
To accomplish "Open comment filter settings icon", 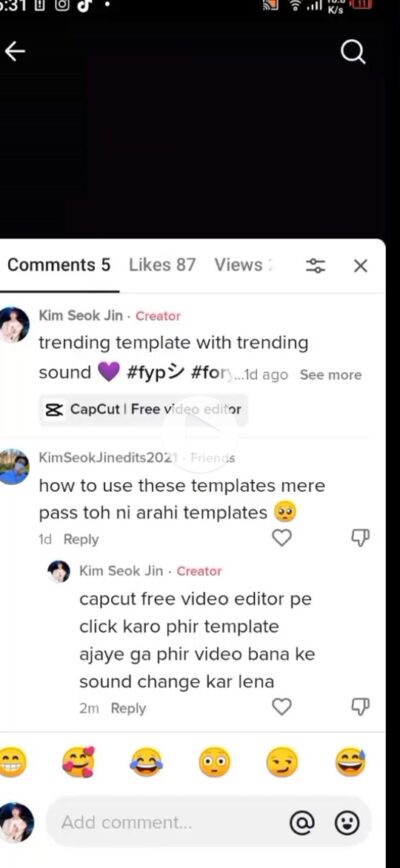I will 316,266.
